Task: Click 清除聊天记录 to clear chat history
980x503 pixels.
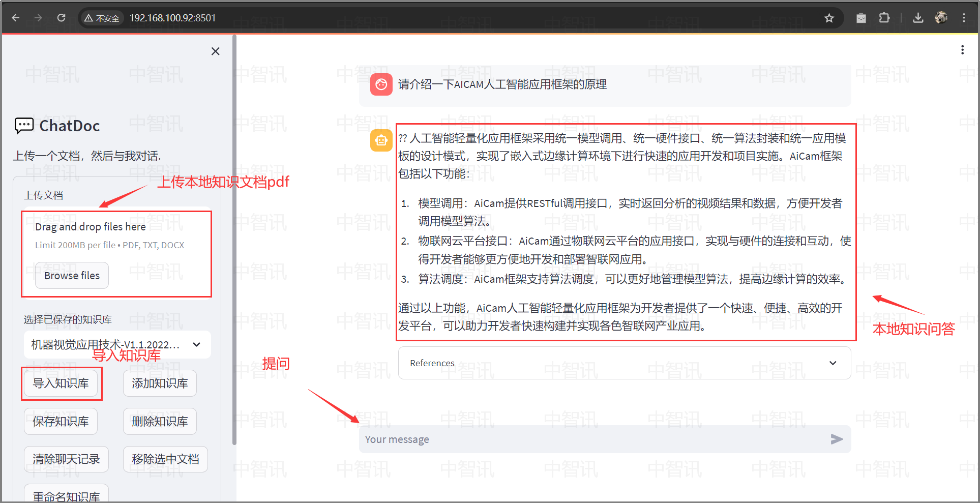Action: coord(66,459)
